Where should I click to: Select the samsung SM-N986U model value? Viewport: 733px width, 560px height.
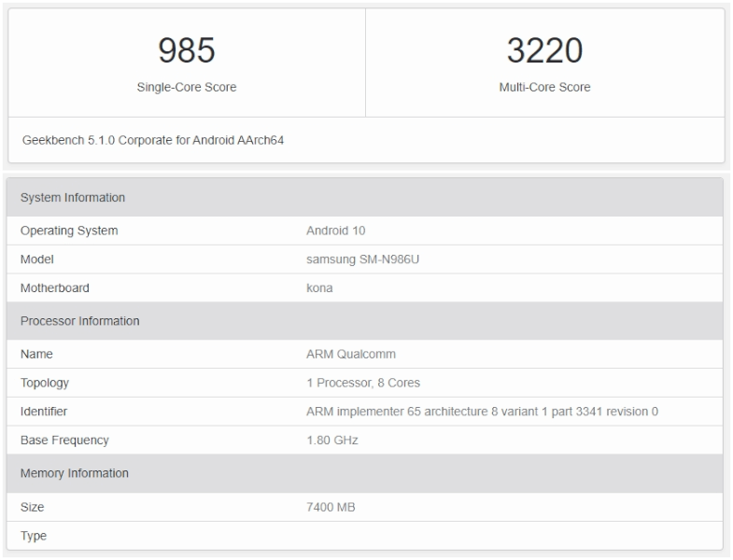tap(362, 259)
